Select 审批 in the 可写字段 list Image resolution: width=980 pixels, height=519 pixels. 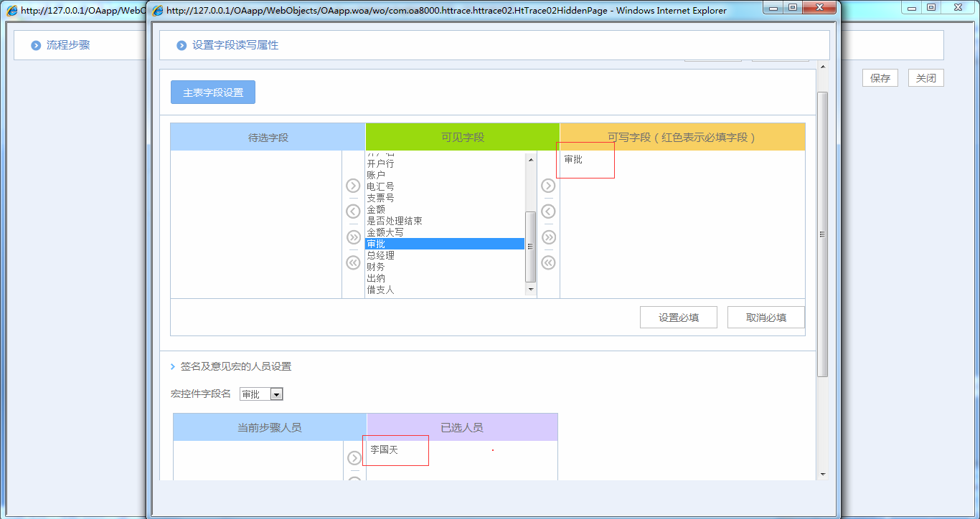point(573,159)
